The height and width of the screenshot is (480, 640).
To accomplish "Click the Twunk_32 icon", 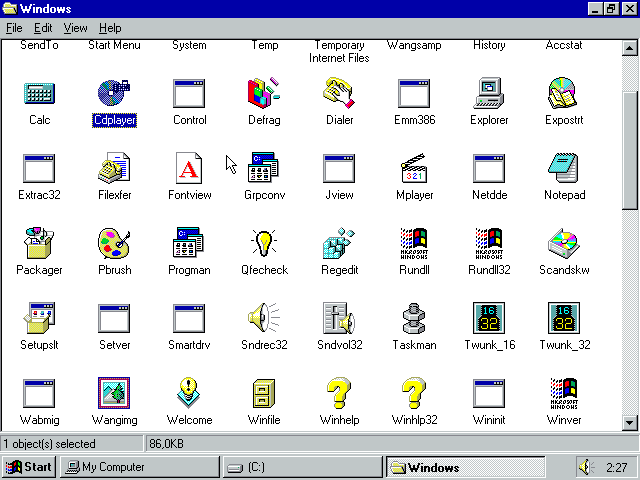I will [563, 318].
